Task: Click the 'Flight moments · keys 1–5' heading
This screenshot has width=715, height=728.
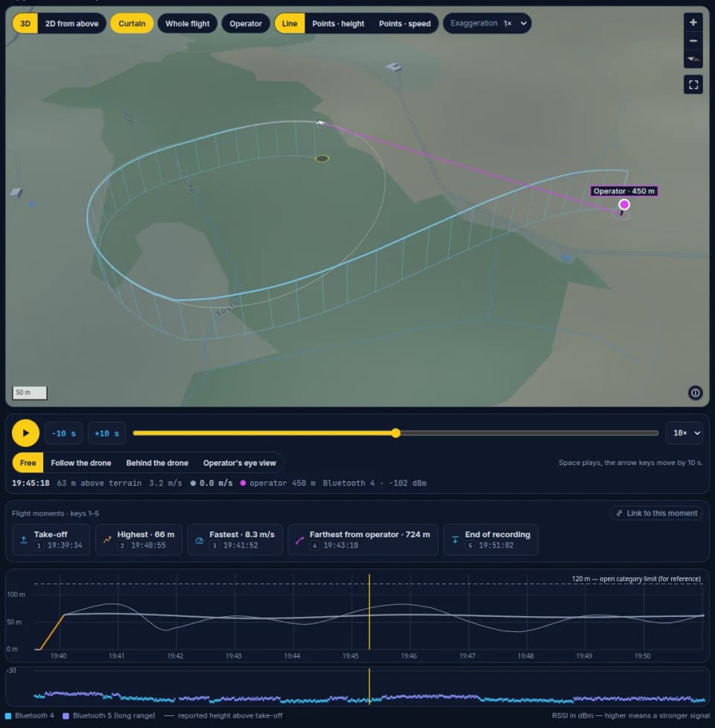Action: [x=55, y=513]
